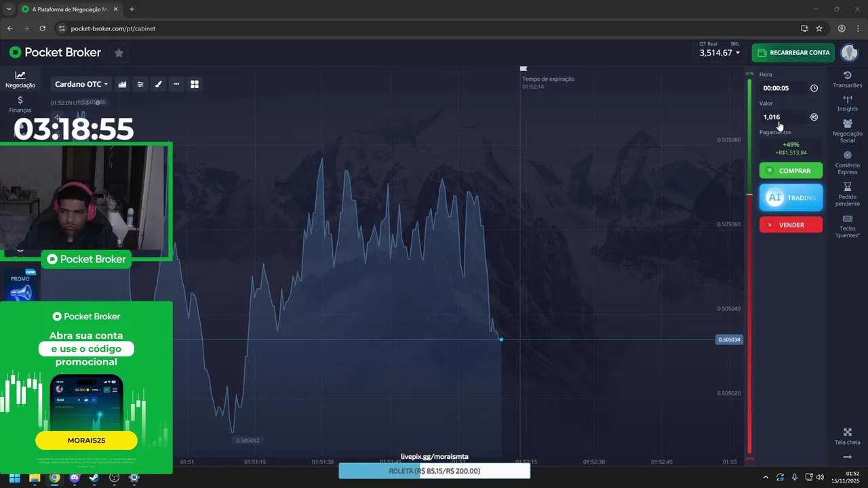The width and height of the screenshot is (868, 488).
Task: Open the multi-chart grid layout icon
Action: click(x=195, y=84)
